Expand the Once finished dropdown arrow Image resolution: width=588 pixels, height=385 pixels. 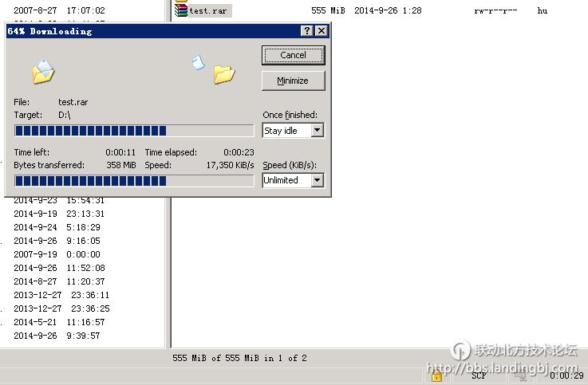point(317,131)
